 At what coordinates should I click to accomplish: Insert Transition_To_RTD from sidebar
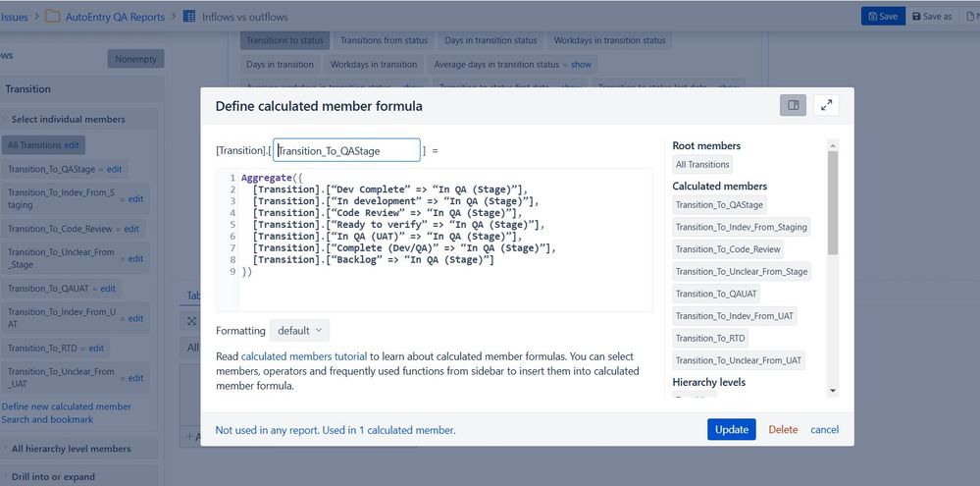710,338
